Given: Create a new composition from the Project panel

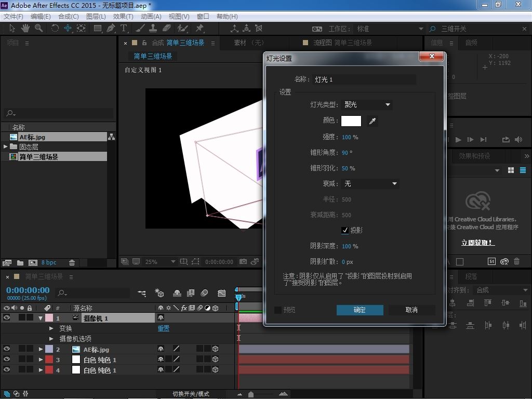Looking at the screenshot, I should (33, 262).
